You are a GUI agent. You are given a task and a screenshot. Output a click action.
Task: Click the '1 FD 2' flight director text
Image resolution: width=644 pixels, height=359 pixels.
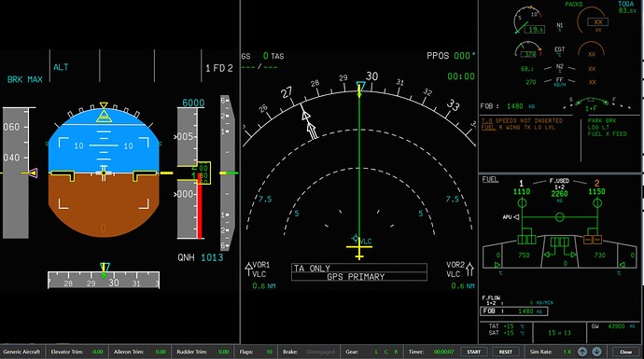[x=219, y=68]
